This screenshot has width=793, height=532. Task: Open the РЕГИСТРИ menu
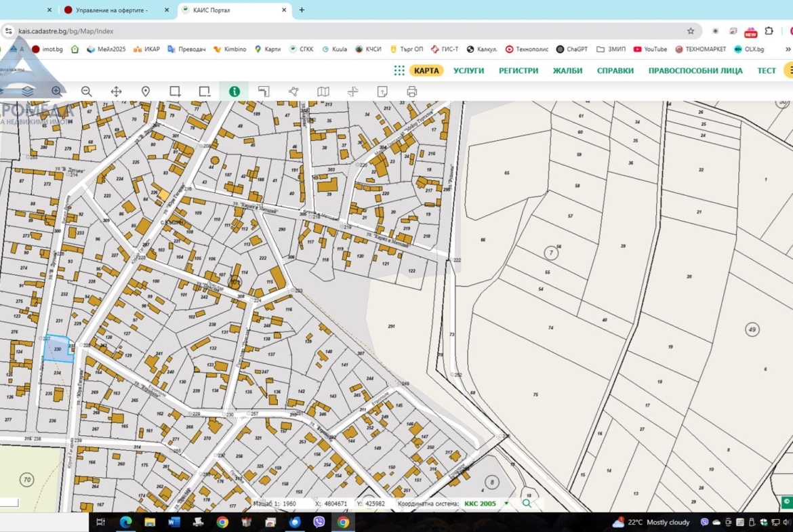click(518, 70)
